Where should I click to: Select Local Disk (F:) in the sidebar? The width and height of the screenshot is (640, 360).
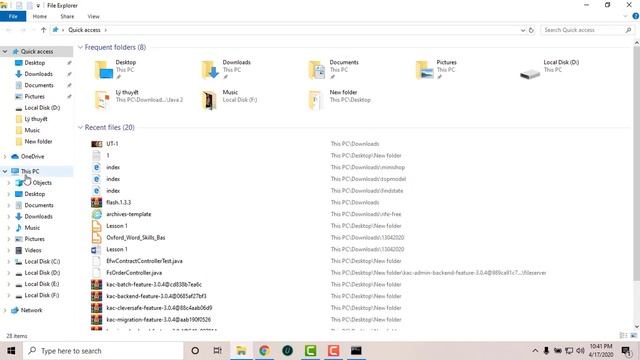click(x=42, y=295)
